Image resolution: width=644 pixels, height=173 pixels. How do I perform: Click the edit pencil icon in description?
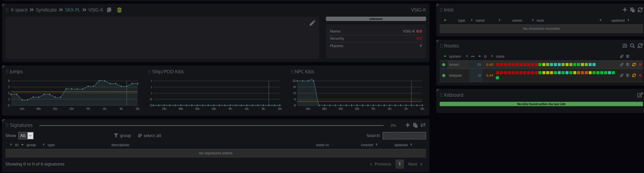pyautogui.click(x=312, y=23)
